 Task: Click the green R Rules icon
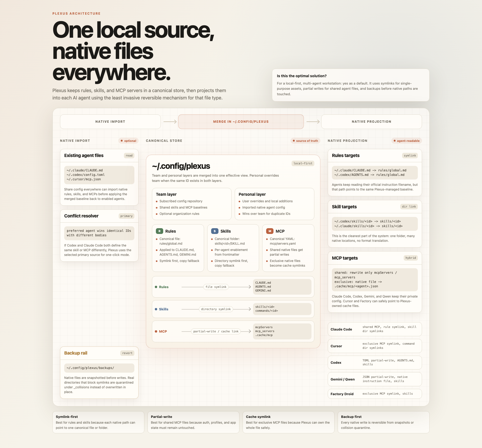pyautogui.click(x=159, y=231)
